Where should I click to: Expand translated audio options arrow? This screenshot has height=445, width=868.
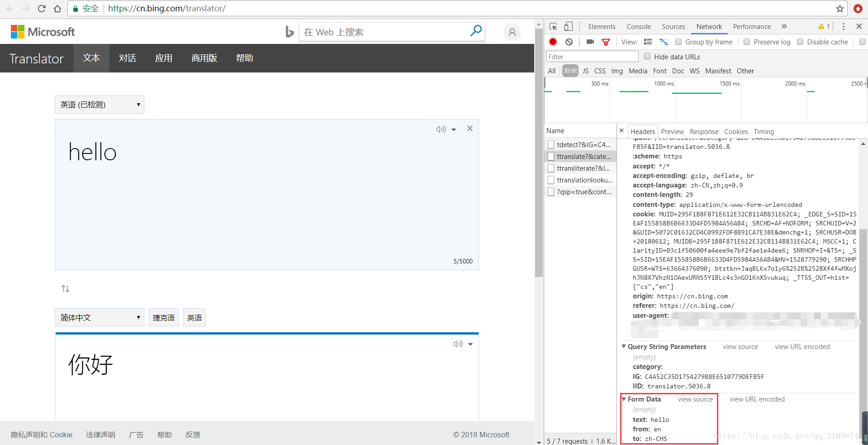[x=470, y=345]
